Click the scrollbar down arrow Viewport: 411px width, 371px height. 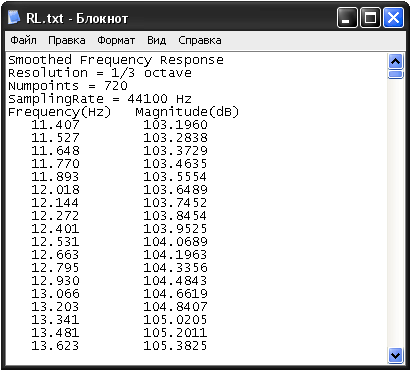tap(395, 356)
